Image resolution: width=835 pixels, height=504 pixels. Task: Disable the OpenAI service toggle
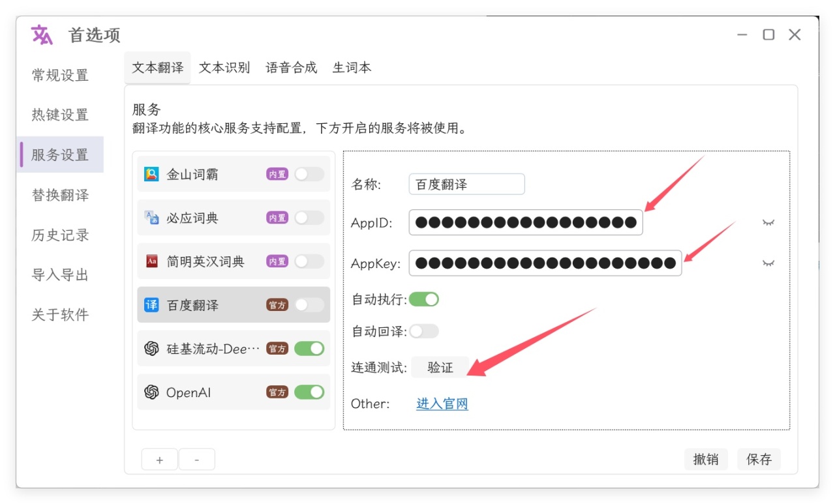pyautogui.click(x=309, y=393)
